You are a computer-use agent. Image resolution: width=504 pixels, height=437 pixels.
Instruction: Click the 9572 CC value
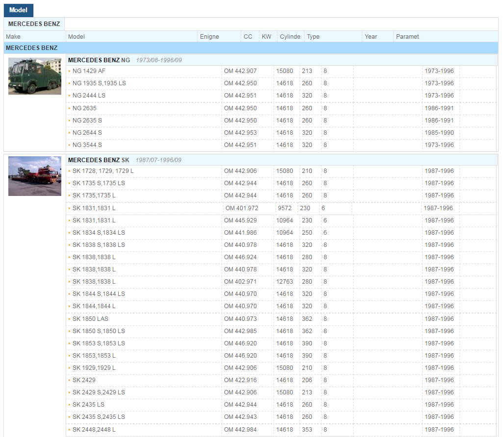point(285,208)
